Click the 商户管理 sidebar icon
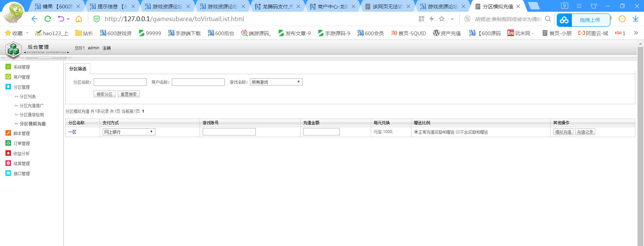The height and width of the screenshot is (246, 644). 8,77
